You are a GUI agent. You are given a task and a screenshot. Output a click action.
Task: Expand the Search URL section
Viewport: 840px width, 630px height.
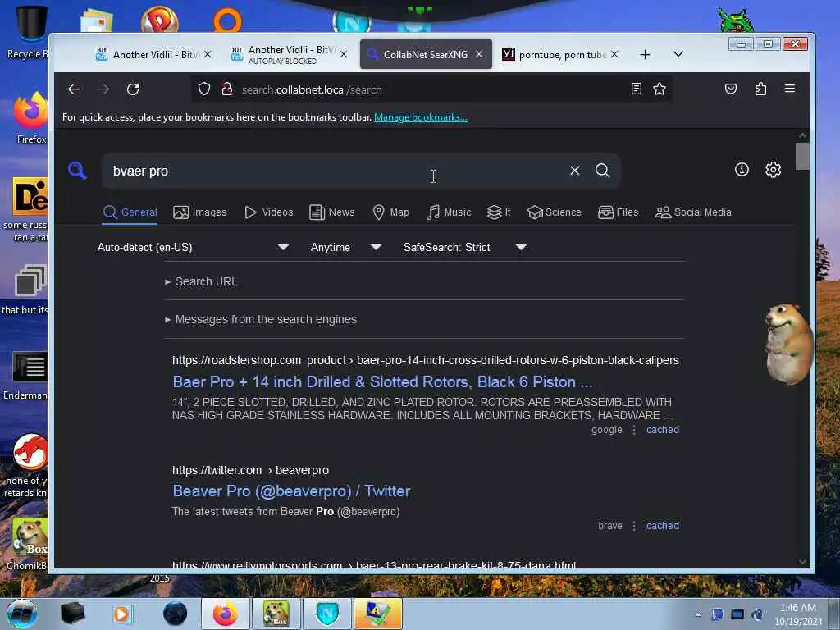point(201,281)
